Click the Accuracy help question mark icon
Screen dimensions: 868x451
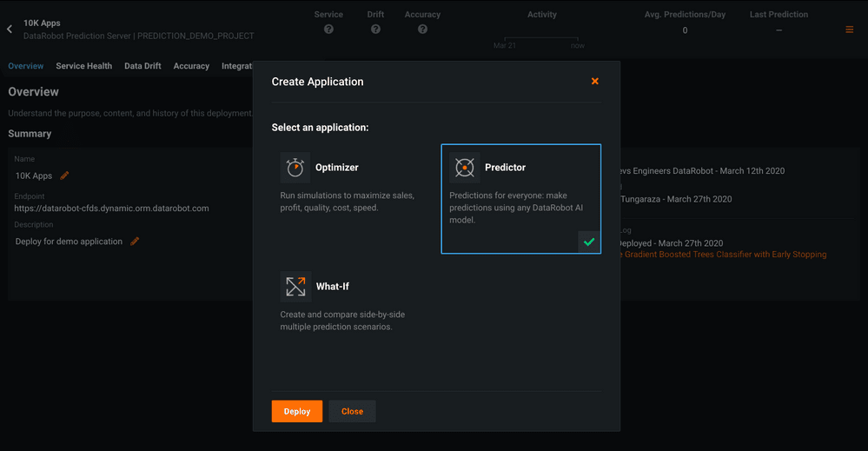point(422,29)
